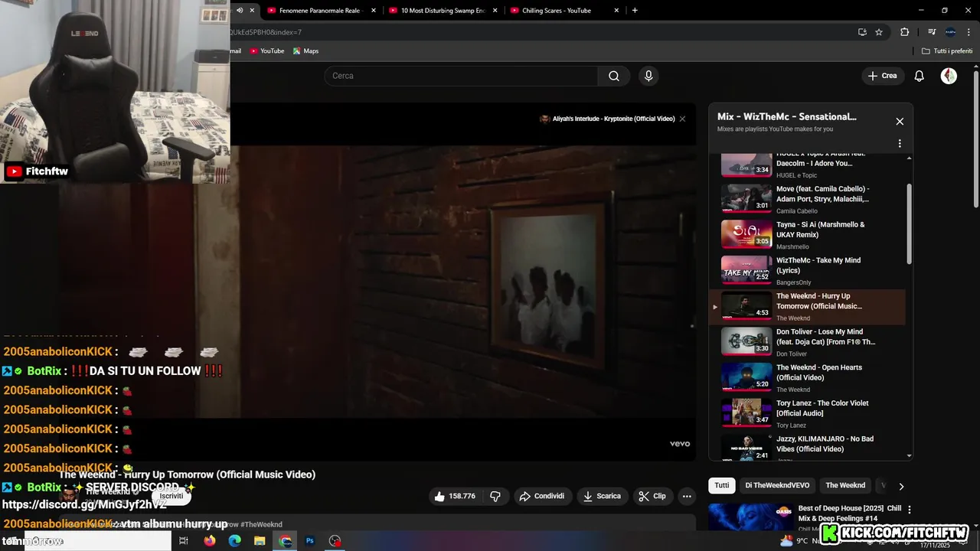Image resolution: width=980 pixels, height=551 pixels.
Task: Subscribe using the Iscriviti button
Action: coord(171,496)
